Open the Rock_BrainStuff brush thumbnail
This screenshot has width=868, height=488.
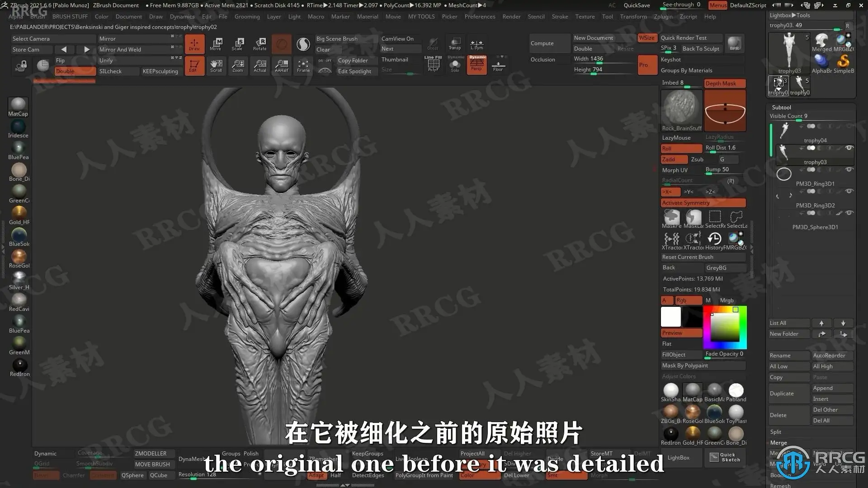[681, 110]
